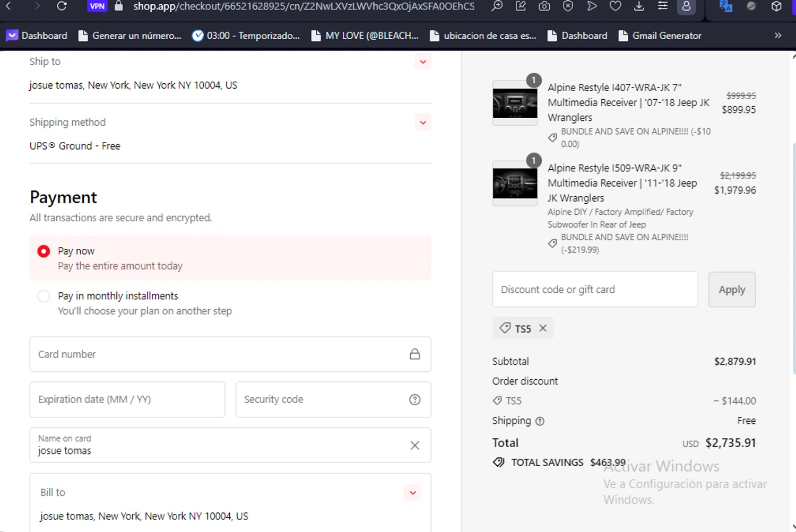This screenshot has height=532, width=796.
Task: Click the edit page icon in the address bar
Action: point(521,6)
